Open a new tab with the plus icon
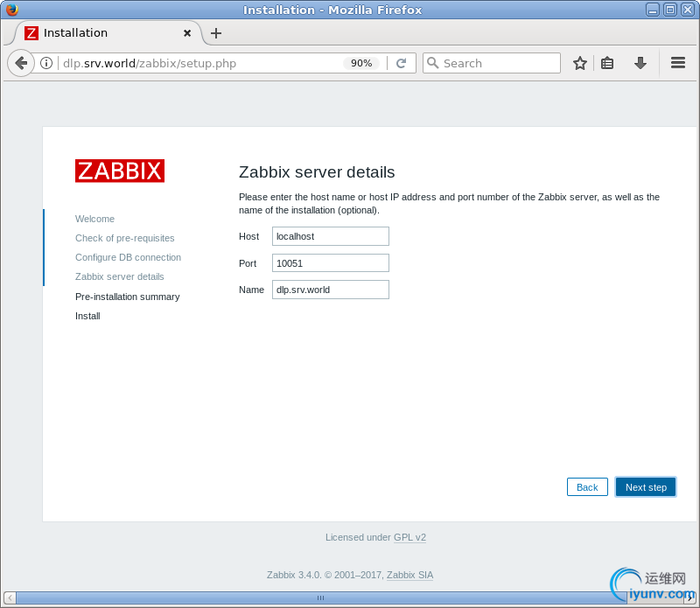 point(216,33)
